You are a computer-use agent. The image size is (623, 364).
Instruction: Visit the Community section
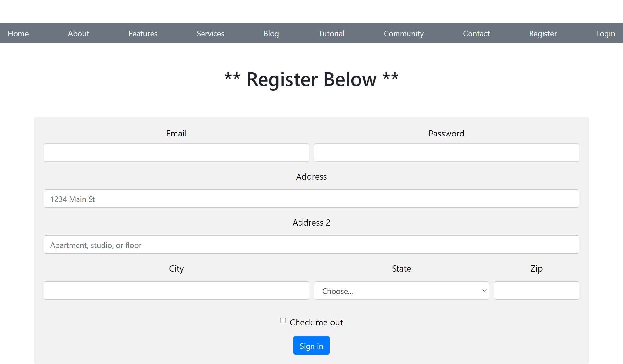[x=404, y=33]
